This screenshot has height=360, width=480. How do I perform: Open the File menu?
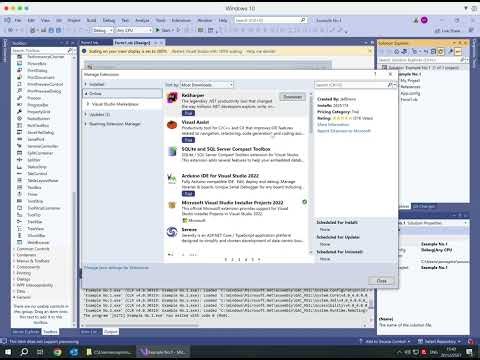click(x=18, y=20)
